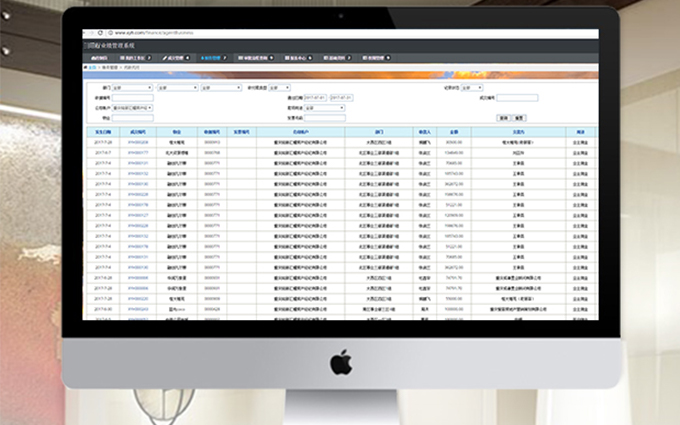Click the 金额 column header

click(x=453, y=131)
